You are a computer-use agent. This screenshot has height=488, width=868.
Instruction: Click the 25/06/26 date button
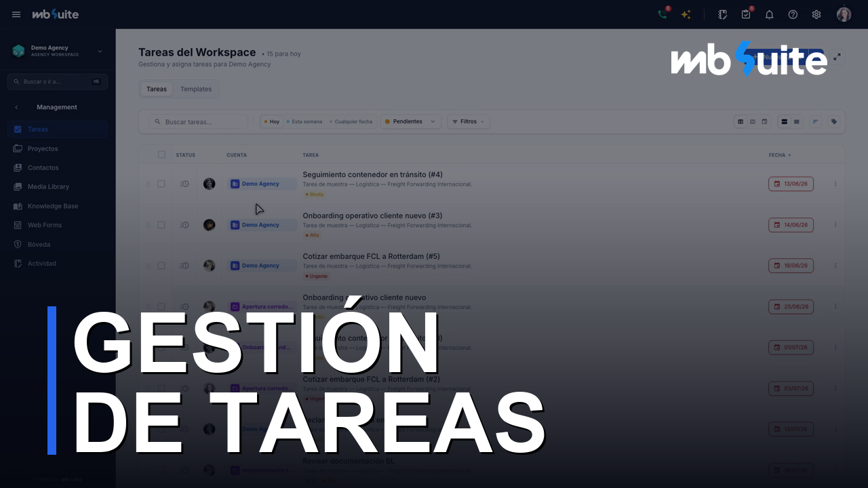791,306
